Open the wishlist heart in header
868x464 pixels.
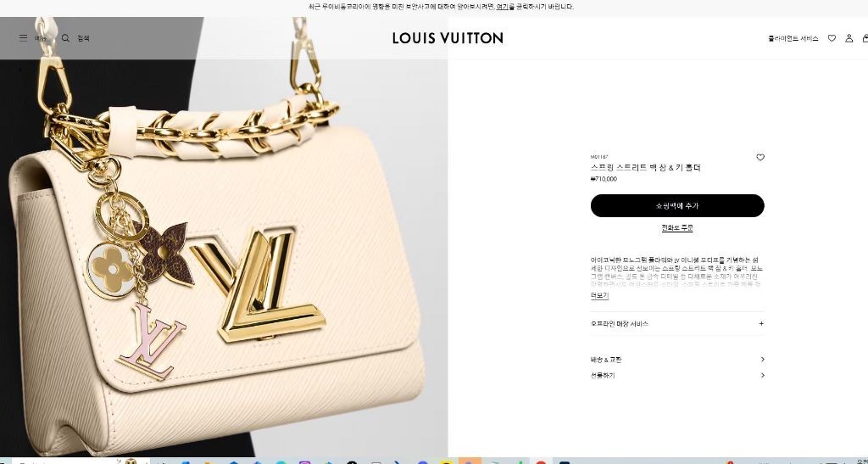(x=832, y=38)
